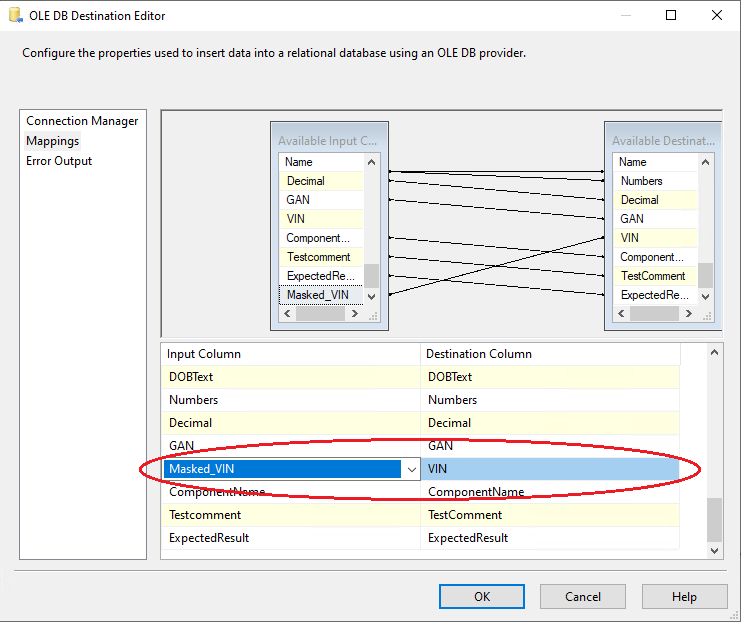Screen dimensions: 741x622
Task: Open the Connection Manager page
Action: coord(82,121)
